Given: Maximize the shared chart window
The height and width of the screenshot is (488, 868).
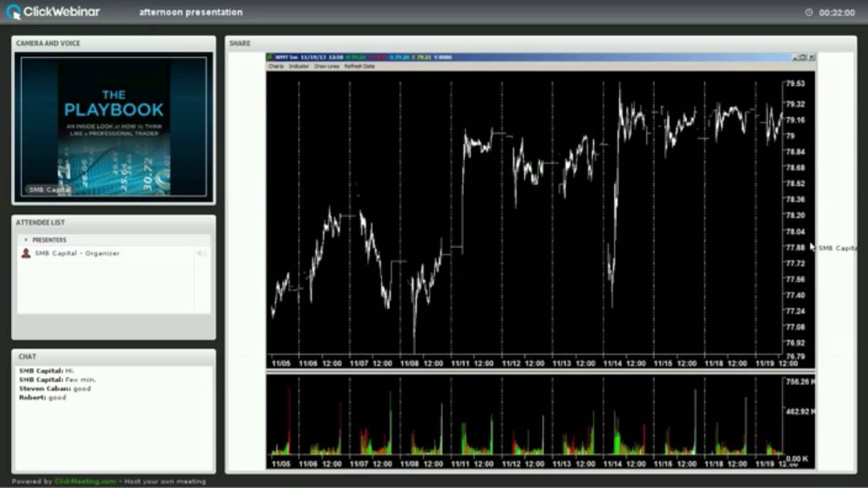Looking at the screenshot, I should tap(803, 58).
